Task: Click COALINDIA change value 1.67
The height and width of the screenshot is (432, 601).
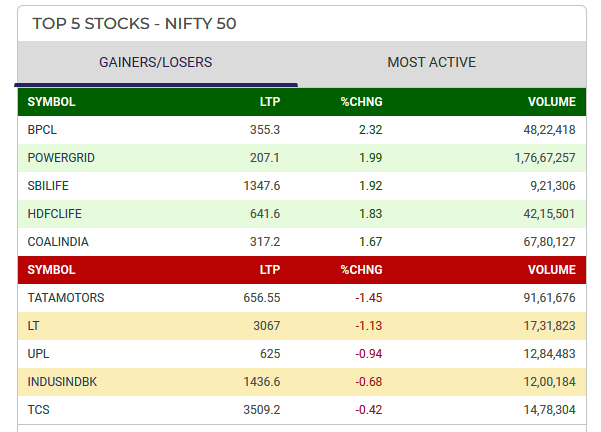Action: (371, 242)
